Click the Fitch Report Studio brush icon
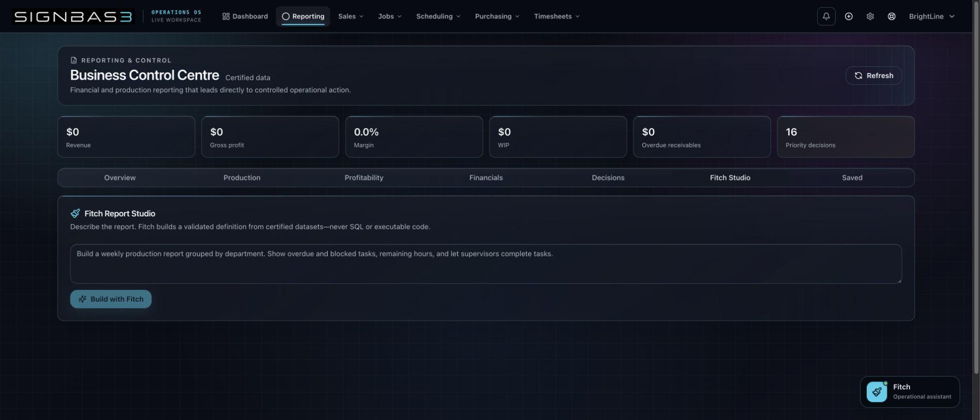Screen dimensions: 980x420 click(x=75, y=213)
